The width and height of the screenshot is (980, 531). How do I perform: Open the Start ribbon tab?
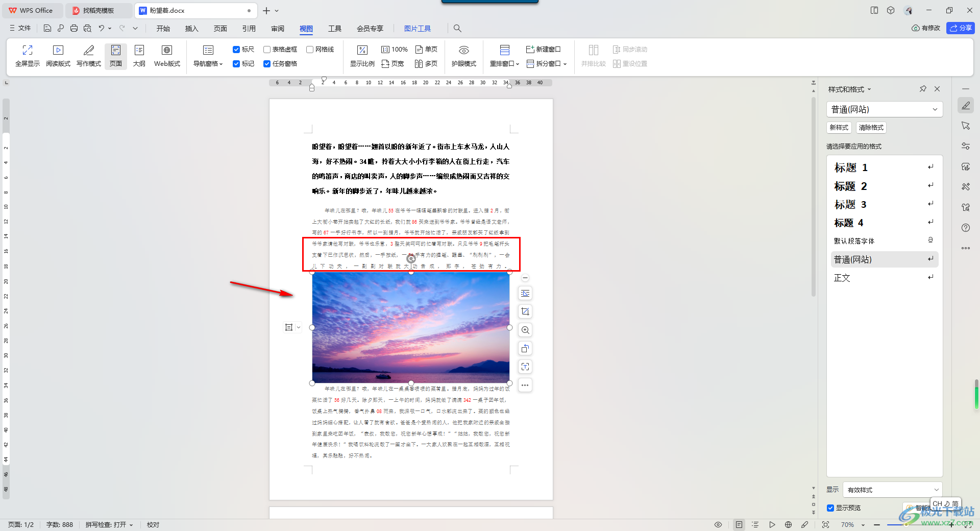(163, 29)
